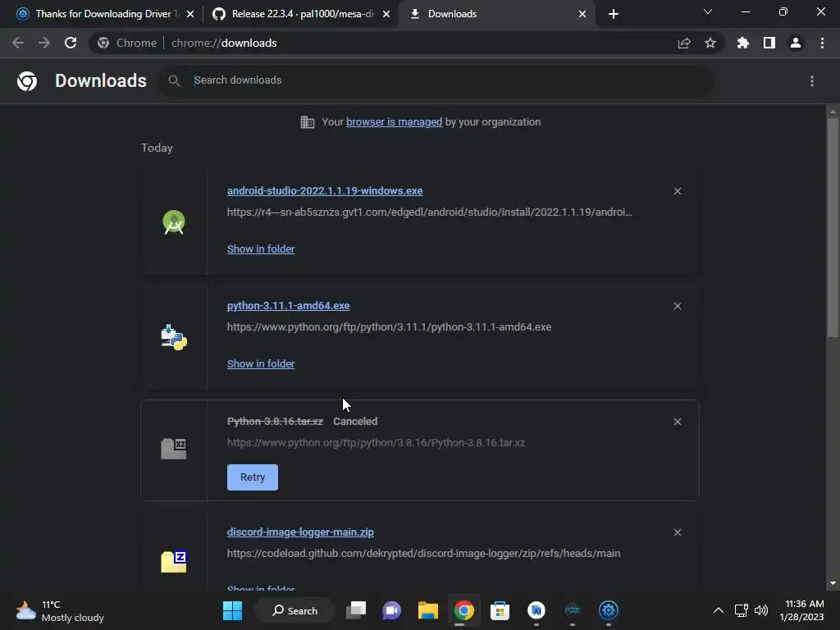
Task: Share this page icon in address bar
Action: click(x=684, y=43)
